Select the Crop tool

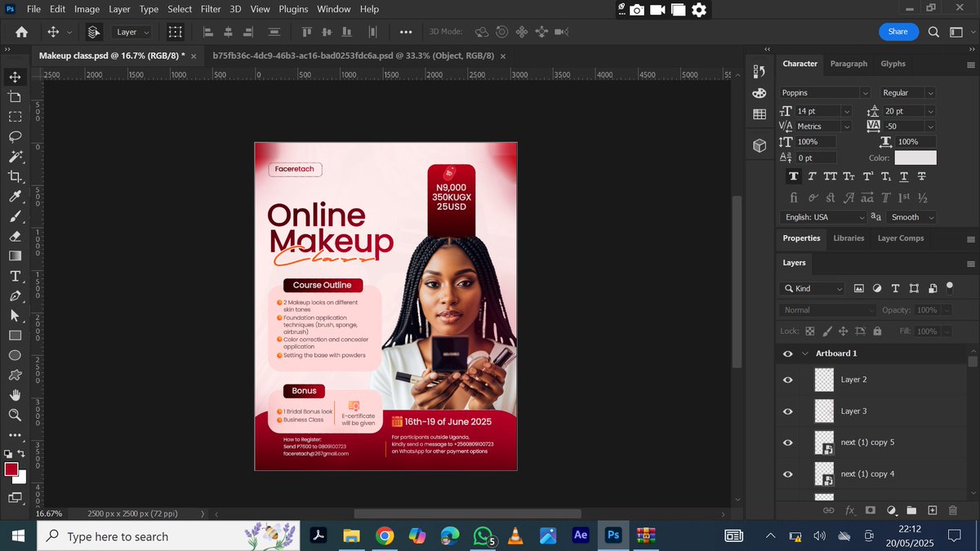coord(15,176)
